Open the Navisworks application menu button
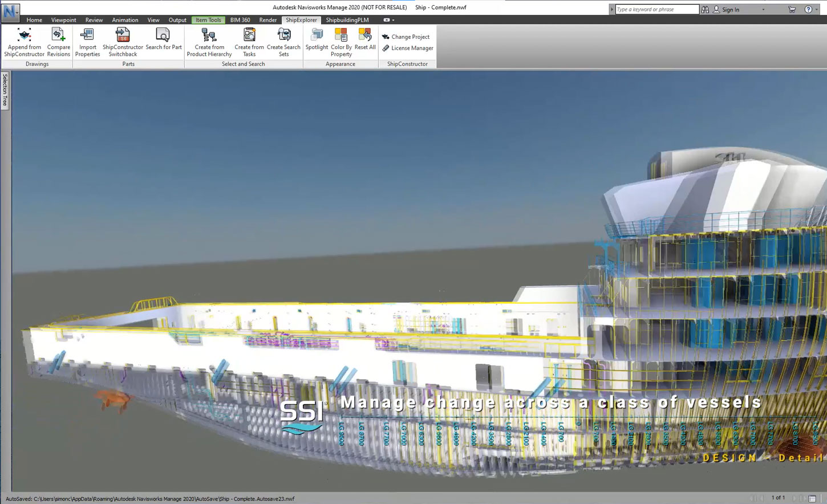Image resolution: width=827 pixels, height=504 pixels. (x=10, y=11)
